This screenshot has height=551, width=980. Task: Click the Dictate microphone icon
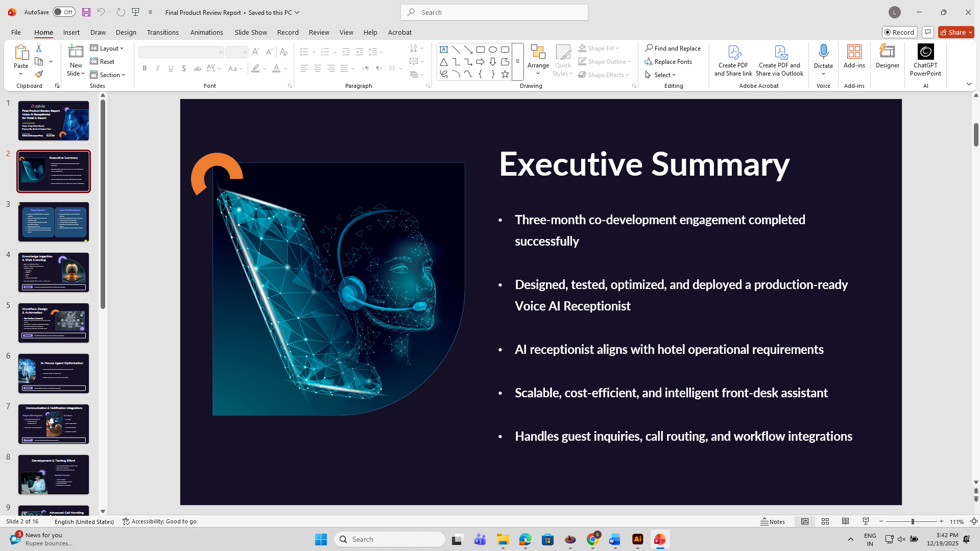(x=823, y=52)
